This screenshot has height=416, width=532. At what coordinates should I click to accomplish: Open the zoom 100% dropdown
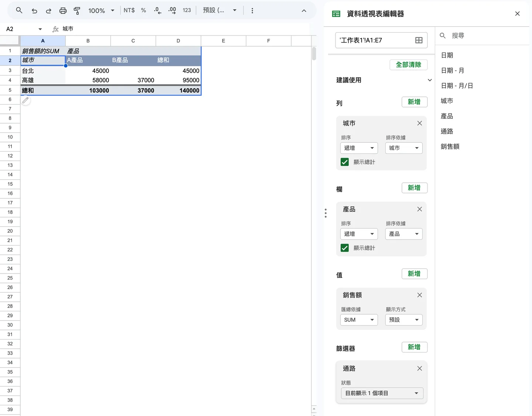point(101,11)
